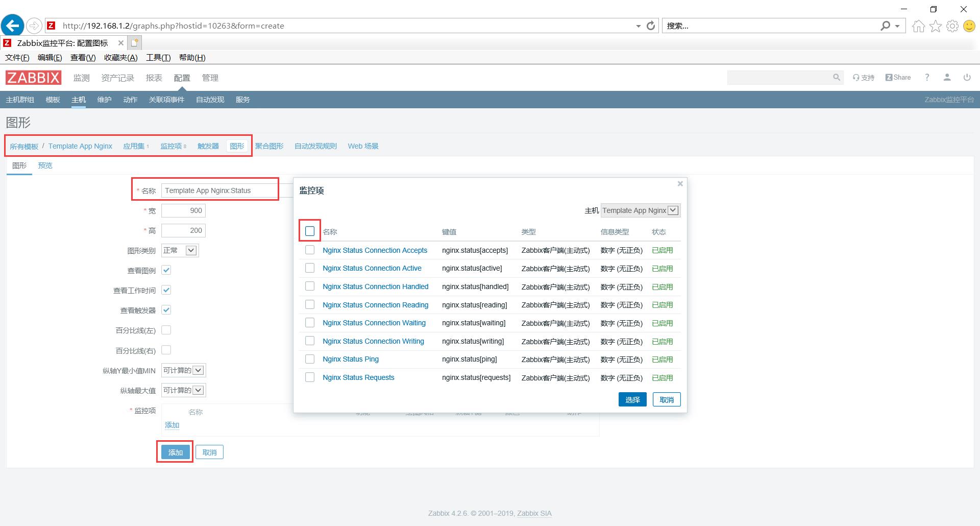Click the 高 height input field
Image resolution: width=980 pixels, height=526 pixels.
pos(183,230)
